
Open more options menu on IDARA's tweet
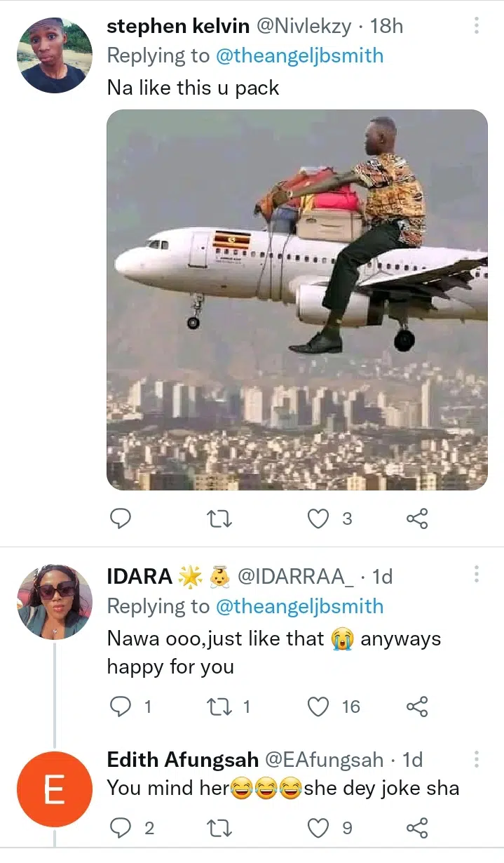point(477,575)
